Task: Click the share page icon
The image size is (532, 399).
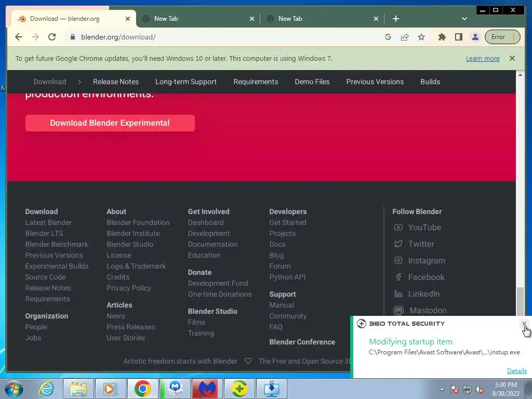Action: click(405, 37)
